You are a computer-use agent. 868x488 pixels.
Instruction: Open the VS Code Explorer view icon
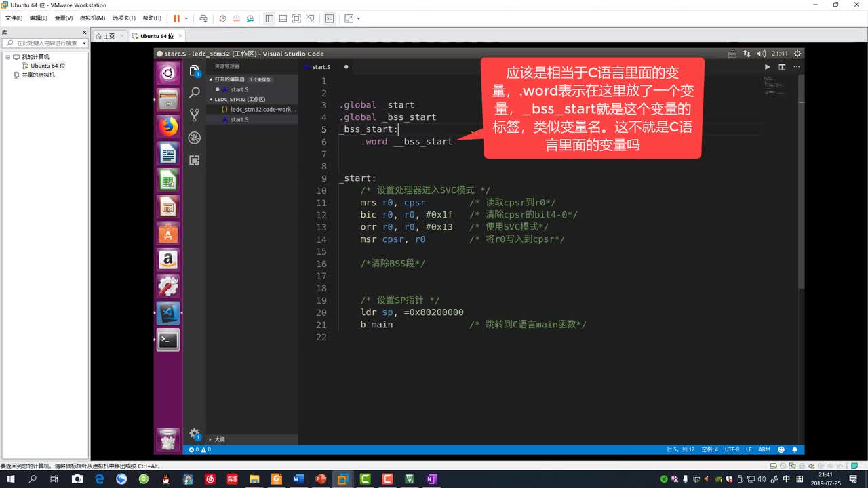coord(195,71)
